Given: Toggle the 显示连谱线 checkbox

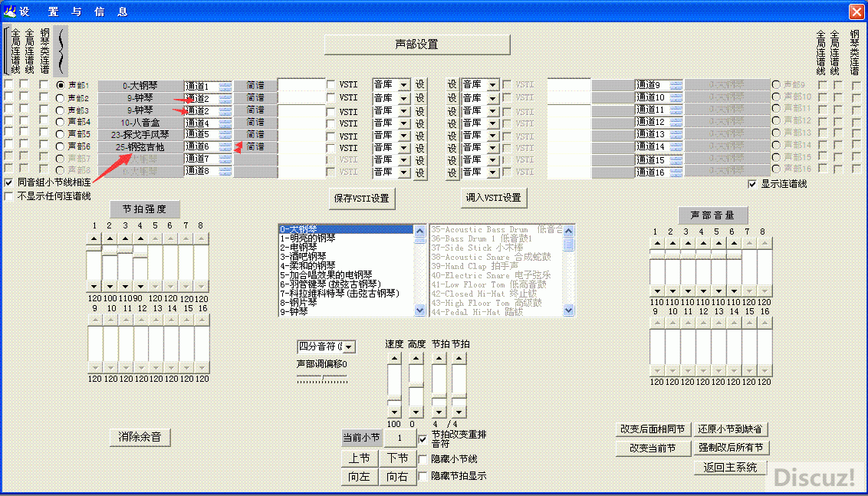Looking at the screenshot, I should click(x=751, y=184).
